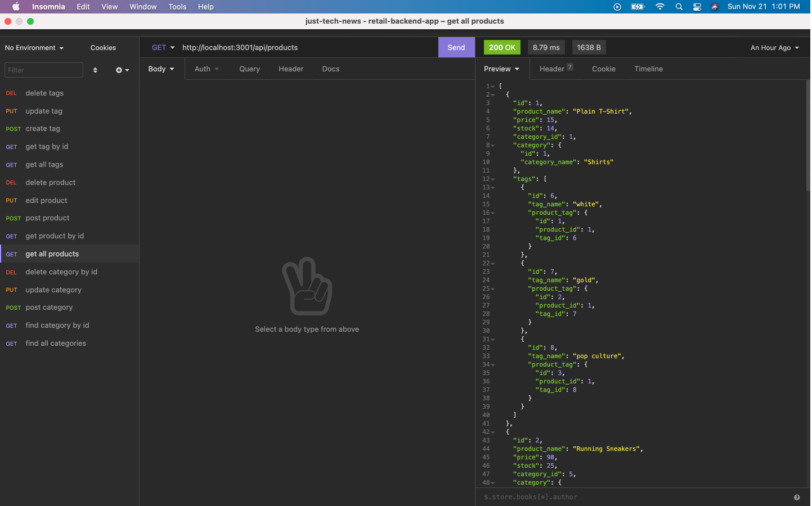
Task: Click the Filter requests input field
Action: pyautogui.click(x=43, y=70)
